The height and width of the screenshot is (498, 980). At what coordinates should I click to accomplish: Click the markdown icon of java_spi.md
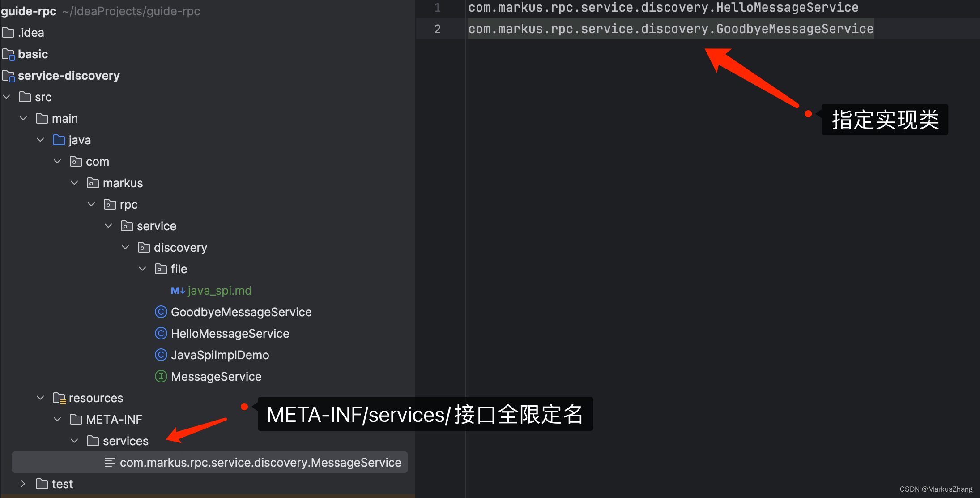point(178,291)
